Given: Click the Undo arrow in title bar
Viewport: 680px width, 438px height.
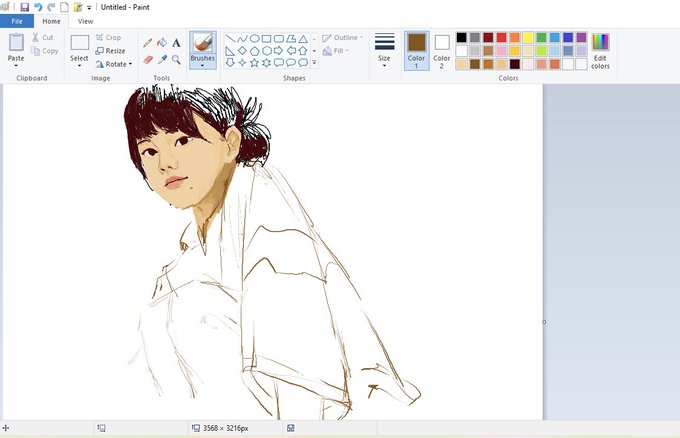Looking at the screenshot, I should (x=38, y=7).
